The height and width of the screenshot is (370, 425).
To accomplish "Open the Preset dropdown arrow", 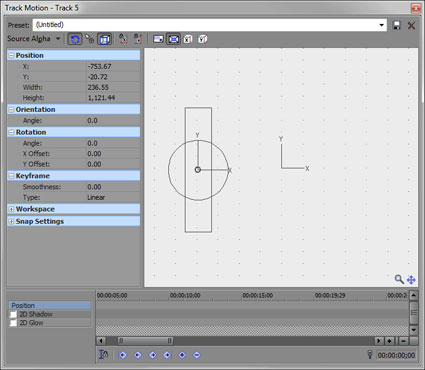I will point(381,25).
